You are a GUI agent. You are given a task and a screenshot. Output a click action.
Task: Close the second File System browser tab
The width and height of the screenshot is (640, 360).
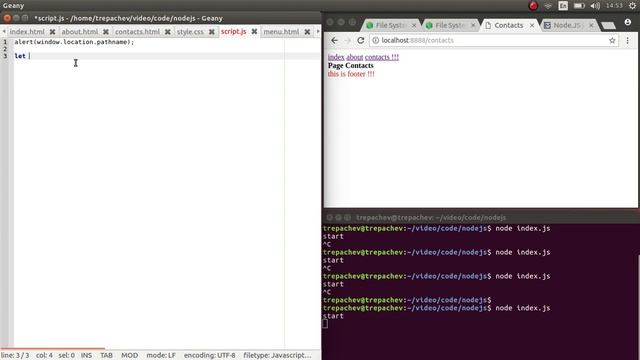pyautogui.click(x=473, y=25)
